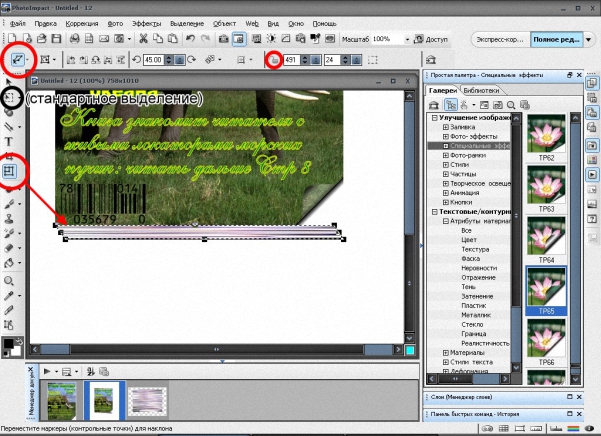Open the Правка menu

click(46, 23)
